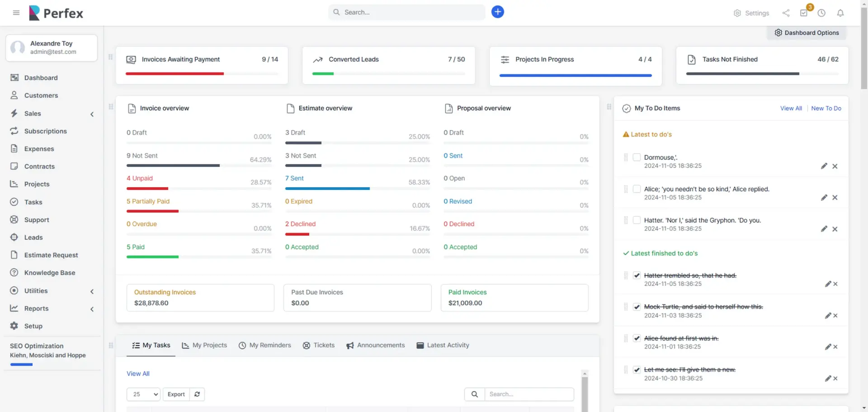
Task: Open the Knowledge Base page
Action: tap(49, 272)
